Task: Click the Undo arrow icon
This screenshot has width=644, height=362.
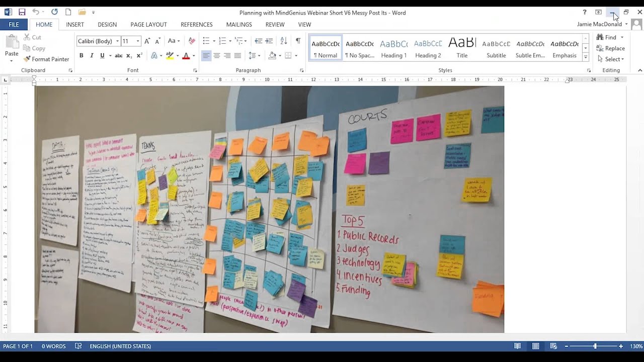Action: [35, 12]
